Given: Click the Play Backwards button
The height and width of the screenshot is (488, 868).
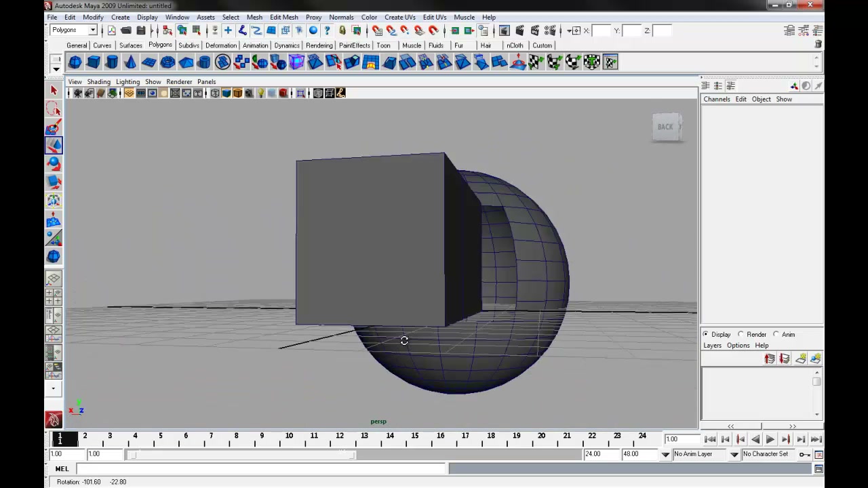Looking at the screenshot, I should point(755,439).
